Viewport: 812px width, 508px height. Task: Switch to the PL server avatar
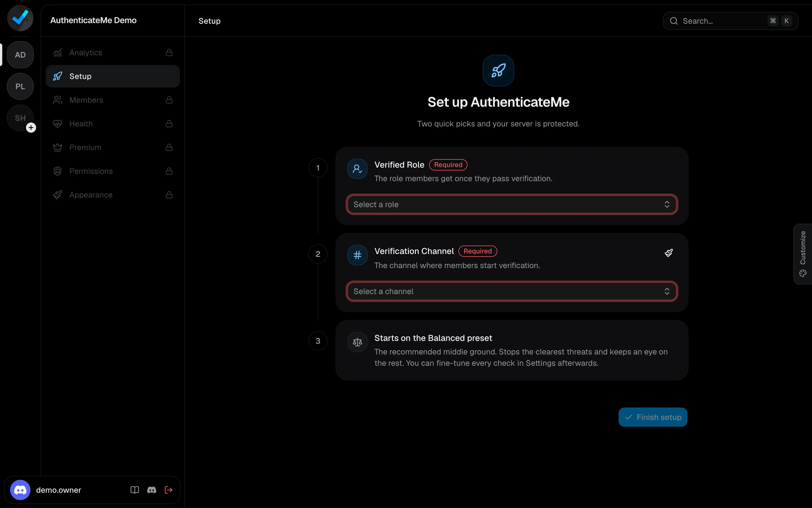[x=20, y=86]
